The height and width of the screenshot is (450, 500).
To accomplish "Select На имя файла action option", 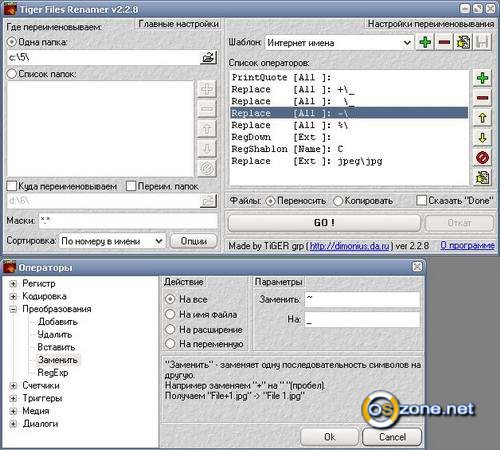I will pyautogui.click(x=170, y=314).
